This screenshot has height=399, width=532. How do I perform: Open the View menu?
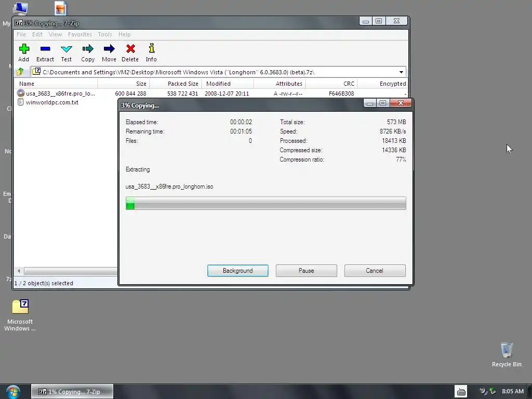pos(55,34)
